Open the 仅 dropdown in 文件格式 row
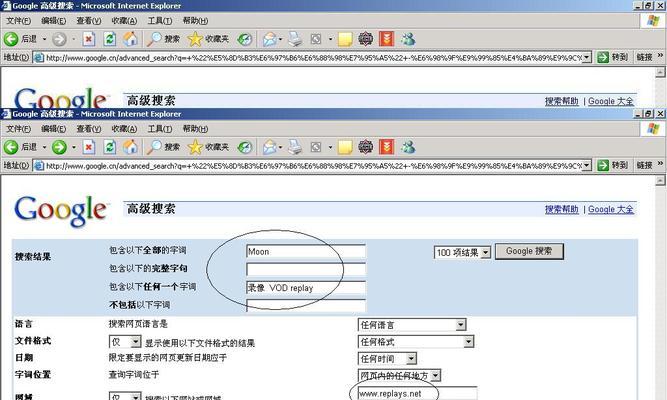The height and width of the screenshot is (400, 667). 135,342
